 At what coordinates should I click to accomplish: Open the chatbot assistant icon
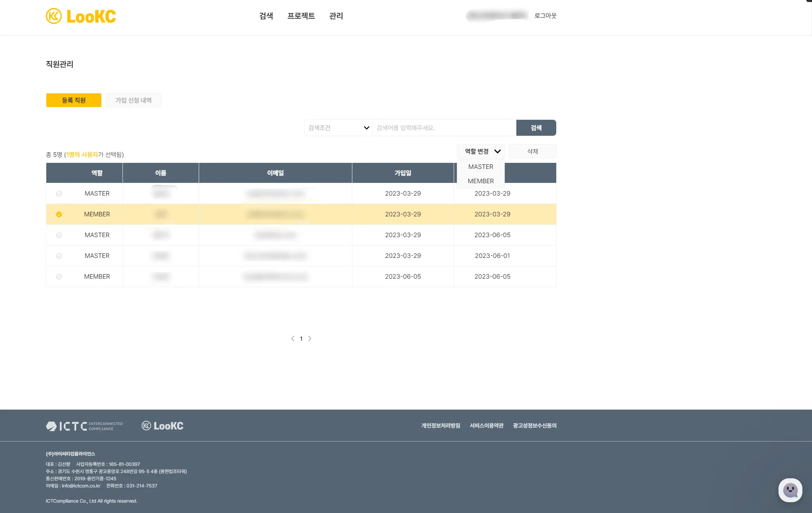(x=790, y=490)
